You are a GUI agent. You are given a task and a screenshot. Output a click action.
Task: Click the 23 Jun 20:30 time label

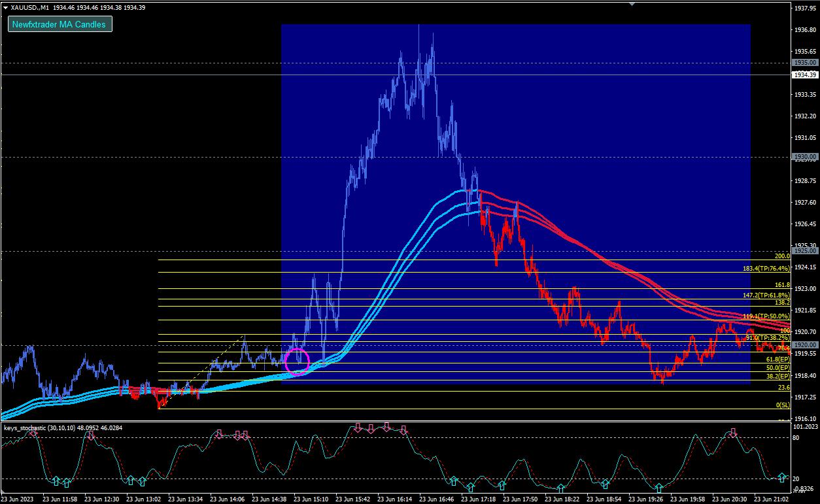pyautogui.click(x=729, y=499)
